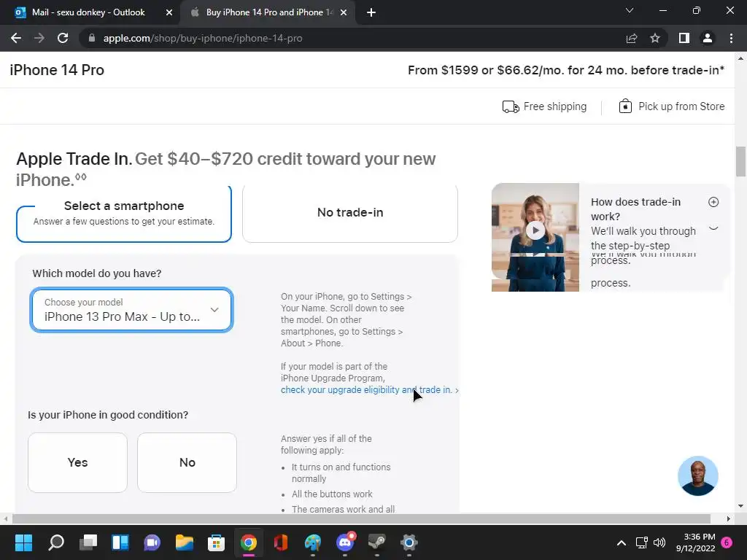747x560 pixels.
Task: Choose the No trade-in option
Action: click(350, 213)
